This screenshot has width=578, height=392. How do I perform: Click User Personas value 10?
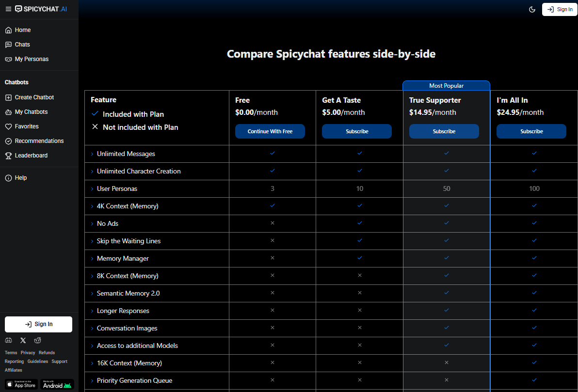pos(359,188)
